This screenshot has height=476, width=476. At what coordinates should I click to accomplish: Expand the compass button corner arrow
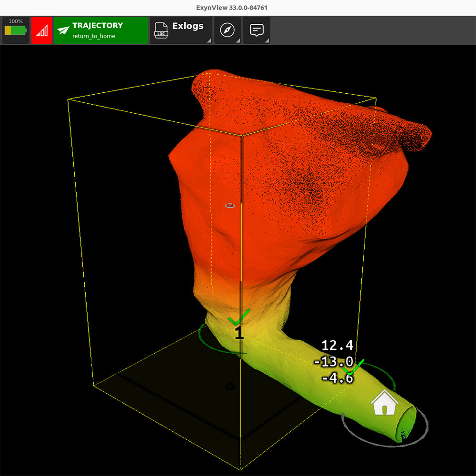238,41
